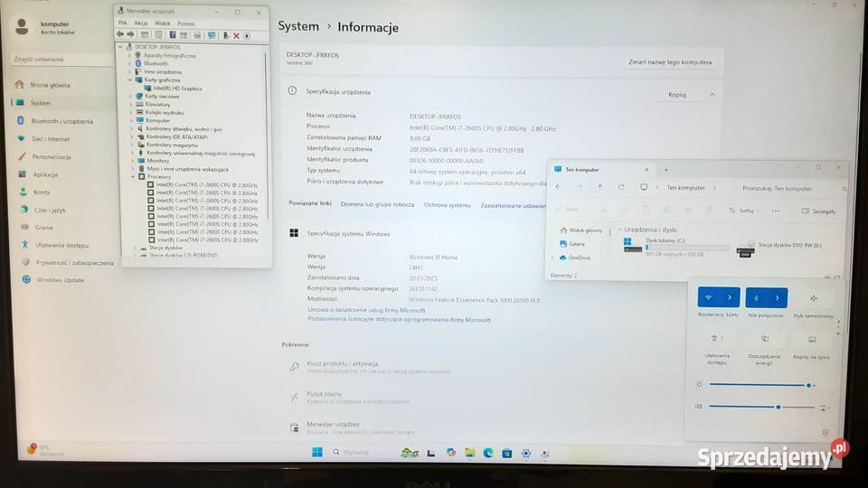Screen dimensions: 868x488
Task: Open Pomoc menu in Device Manager
Action: click(186, 23)
